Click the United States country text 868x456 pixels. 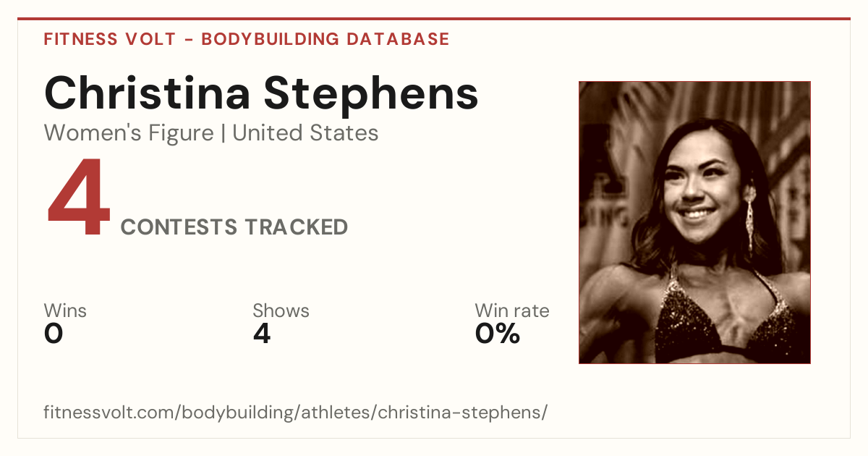[305, 133]
